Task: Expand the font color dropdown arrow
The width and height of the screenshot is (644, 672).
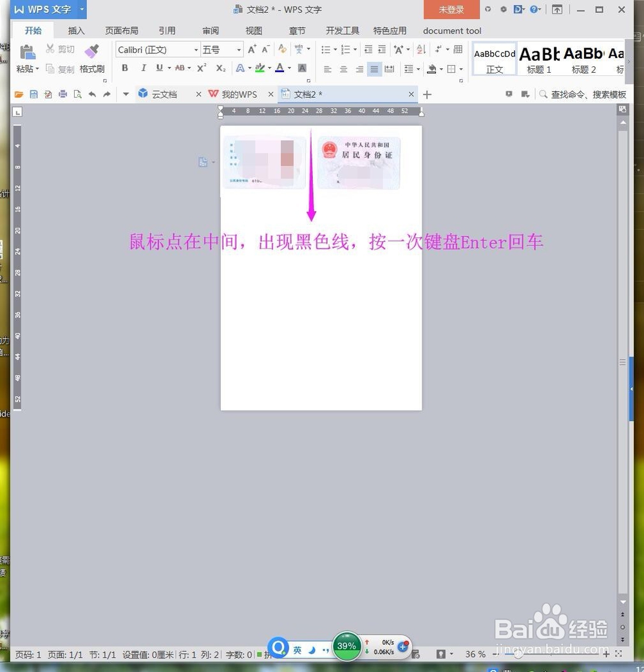Action: (x=289, y=68)
